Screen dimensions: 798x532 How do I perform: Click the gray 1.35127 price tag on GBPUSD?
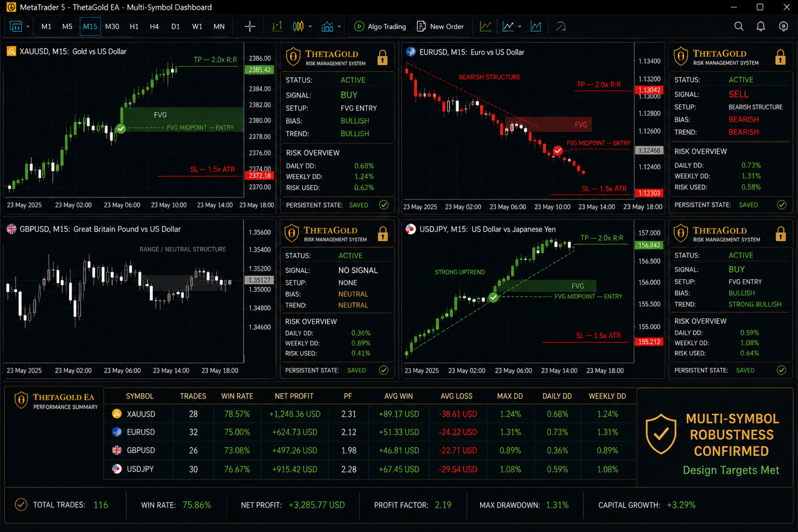click(259, 280)
